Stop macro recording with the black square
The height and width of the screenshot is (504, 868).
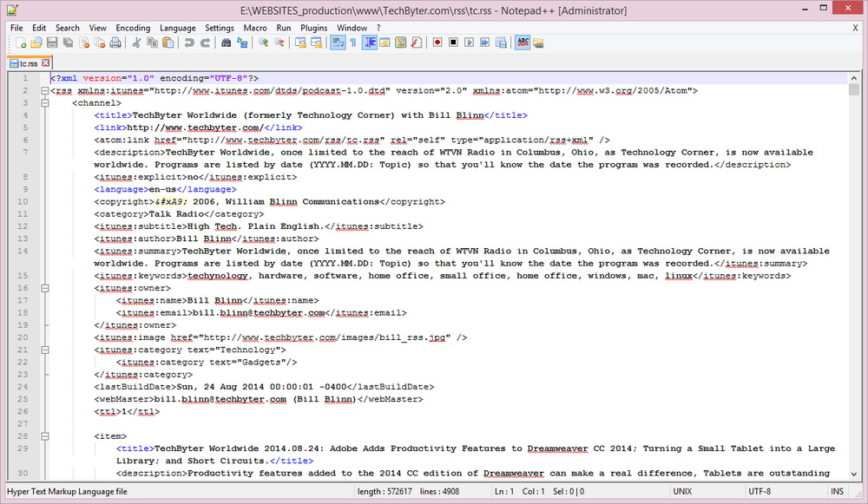(x=453, y=43)
